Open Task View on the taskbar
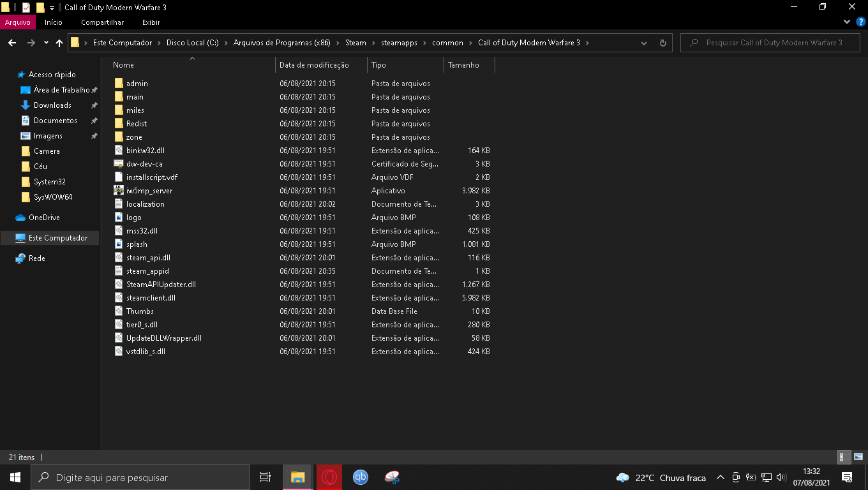868x490 pixels. [x=266, y=477]
